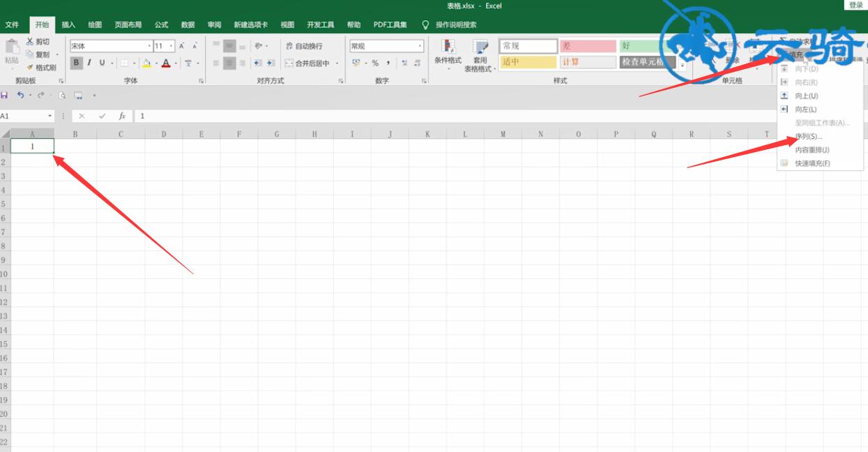Image resolution: width=868 pixels, height=452 pixels.
Task: Apply percent style (%)
Action: pos(375,63)
